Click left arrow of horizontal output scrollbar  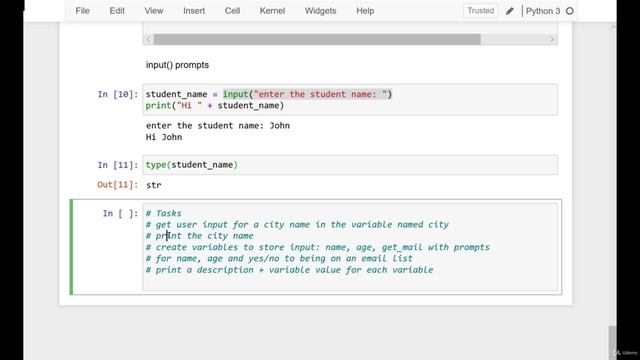point(148,39)
